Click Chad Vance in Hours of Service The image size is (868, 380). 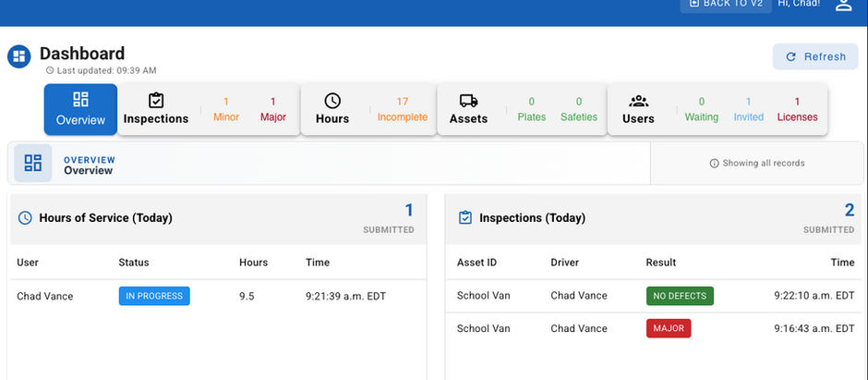tap(45, 297)
